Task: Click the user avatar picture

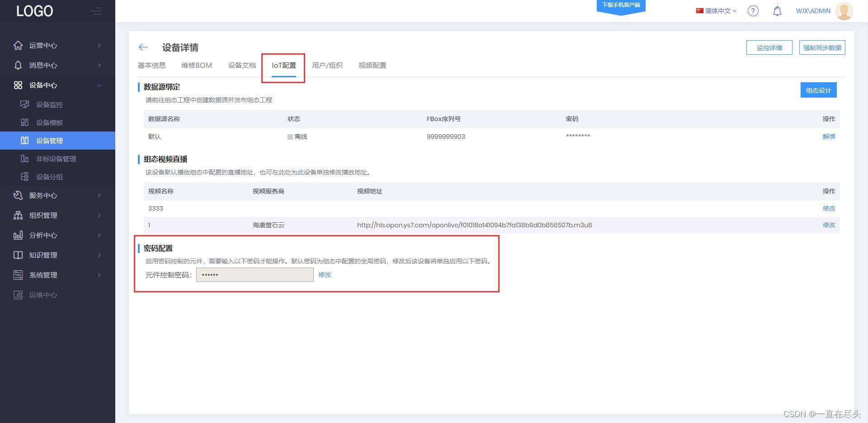Action: pyautogui.click(x=844, y=11)
